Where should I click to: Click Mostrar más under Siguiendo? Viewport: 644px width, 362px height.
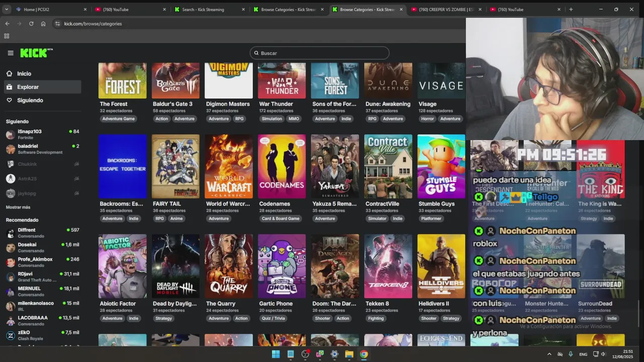coord(18,207)
